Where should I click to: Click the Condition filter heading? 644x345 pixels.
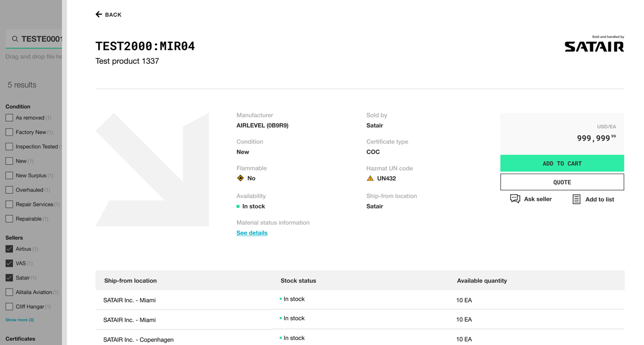tap(18, 107)
